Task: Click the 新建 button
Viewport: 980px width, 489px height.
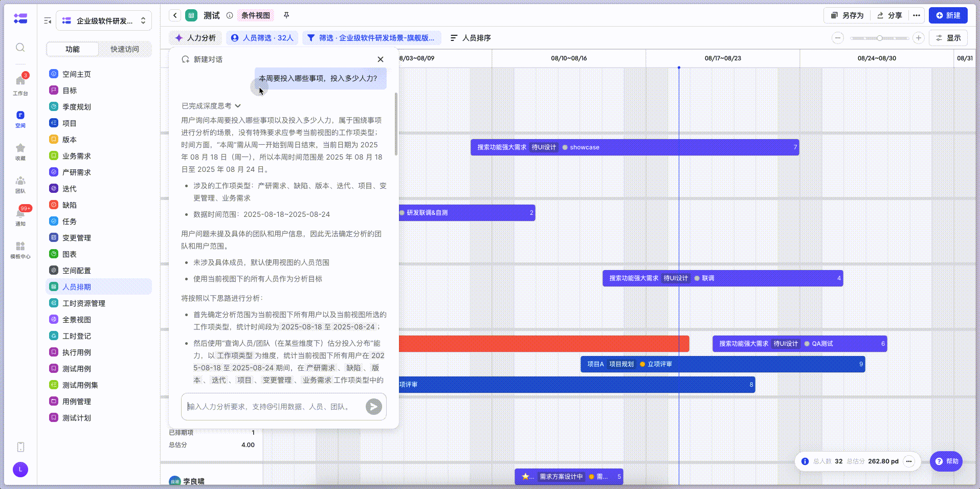Action: click(948, 15)
